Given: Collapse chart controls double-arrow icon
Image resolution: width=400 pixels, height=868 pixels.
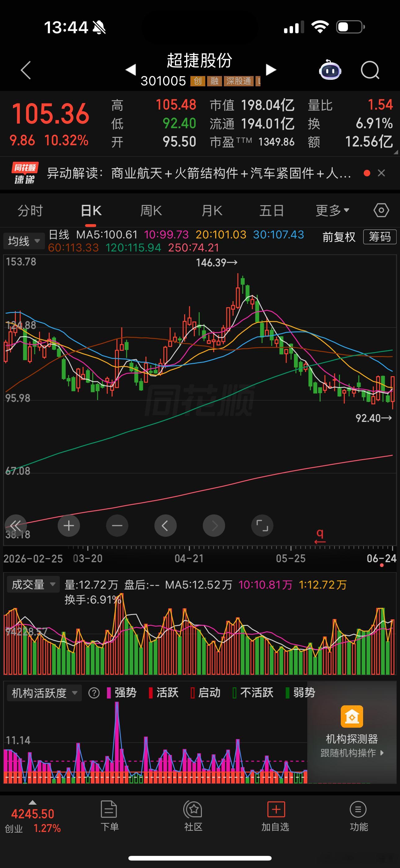Looking at the screenshot, I should (16, 526).
